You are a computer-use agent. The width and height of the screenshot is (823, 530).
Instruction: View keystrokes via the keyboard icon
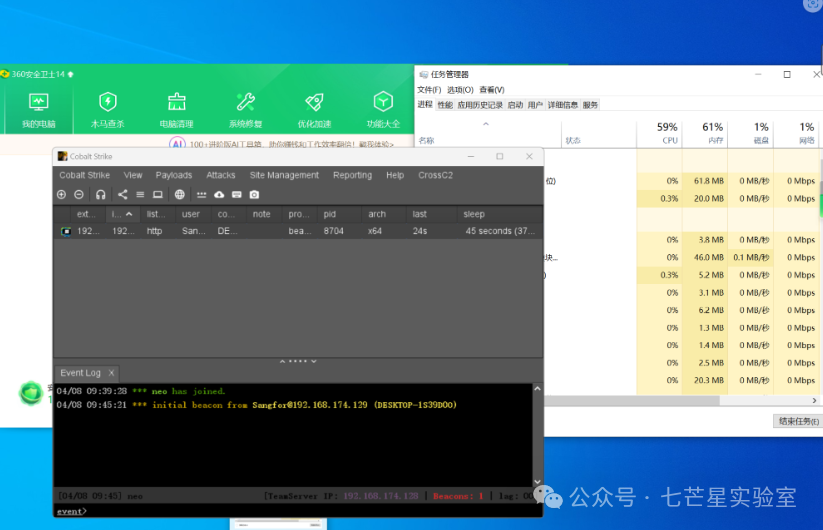pos(237,195)
